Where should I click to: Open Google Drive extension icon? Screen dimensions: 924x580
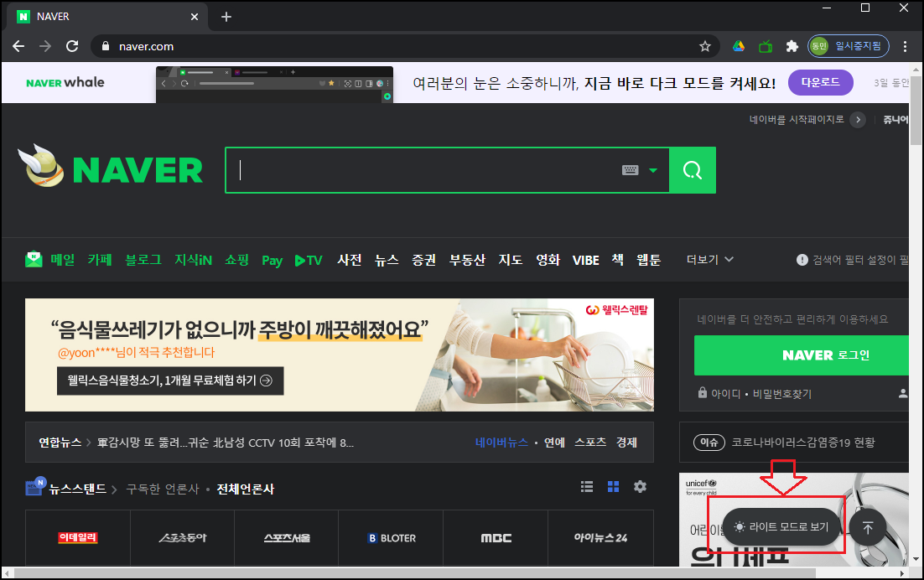[x=739, y=46]
